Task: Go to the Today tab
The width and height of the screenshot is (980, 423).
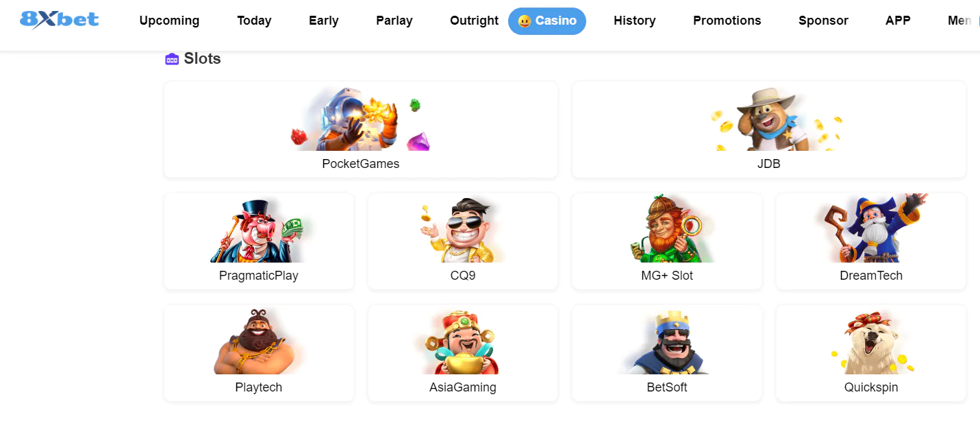Action: (254, 21)
